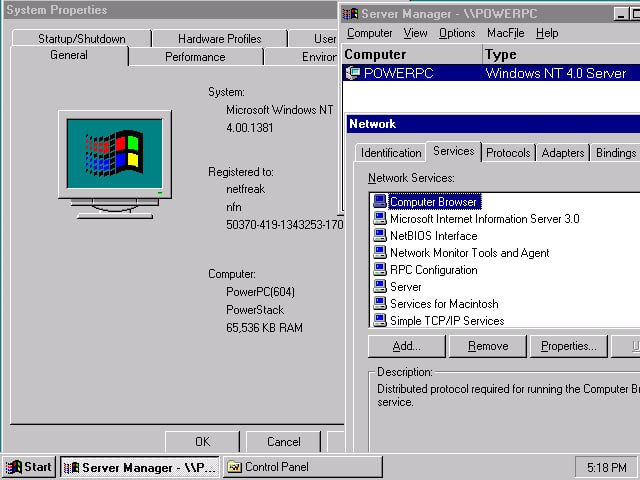The height and width of the screenshot is (480, 640).
Task: Click the Server Manager taskbar icon
Action: [x=71, y=468]
